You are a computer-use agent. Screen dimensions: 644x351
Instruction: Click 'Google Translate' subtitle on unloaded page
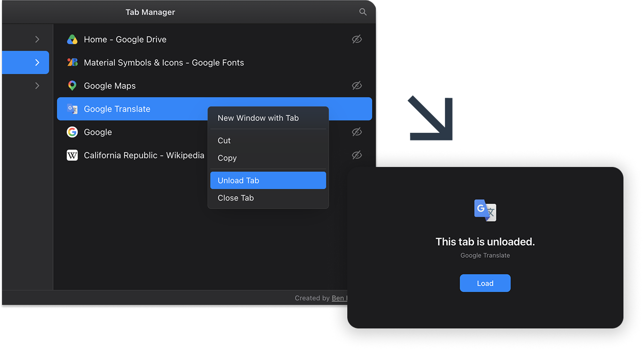point(485,255)
